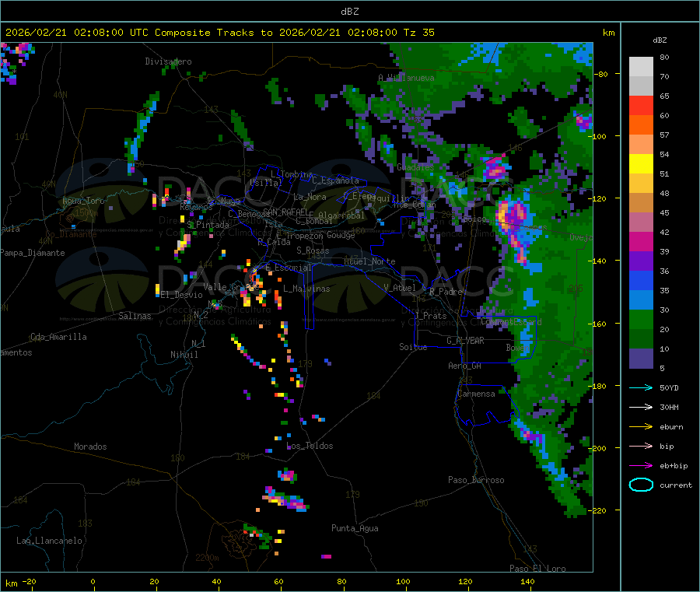Select the 'Agua_Toro' place label
Viewport: 700px width, 592px height.
coord(83,201)
